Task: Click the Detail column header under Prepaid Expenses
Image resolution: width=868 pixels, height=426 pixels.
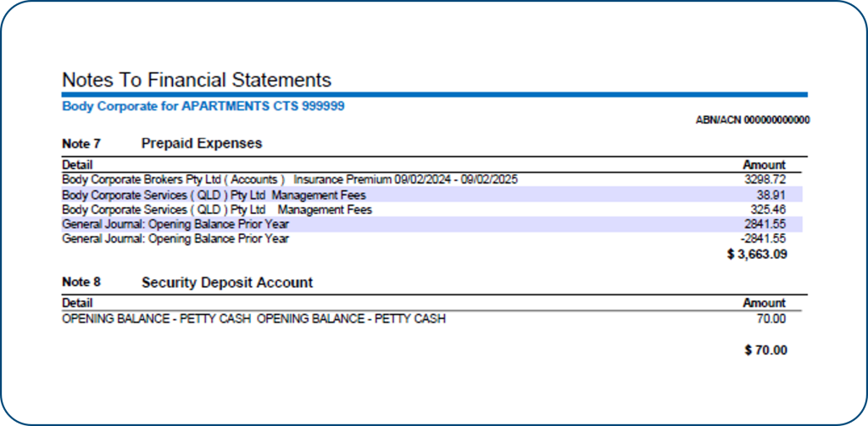Action: click(x=77, y=165)
